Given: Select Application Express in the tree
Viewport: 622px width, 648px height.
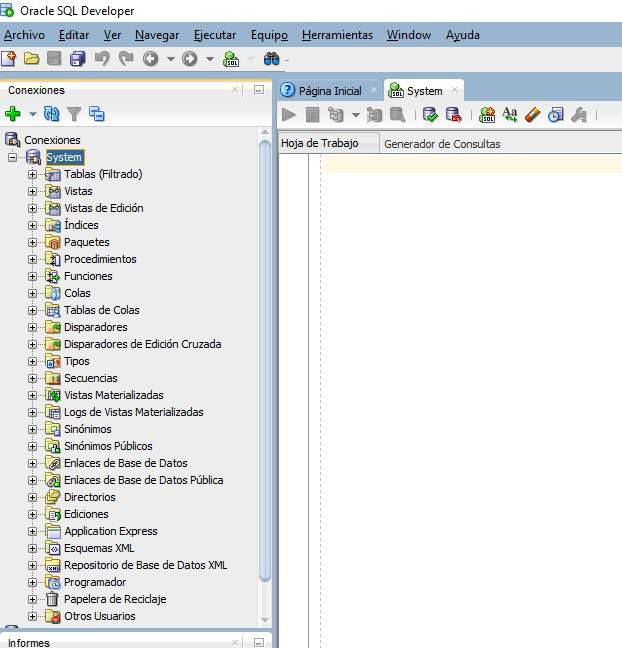Looking at the screenshot, I should pyautogui.click(x=111, y=531).
